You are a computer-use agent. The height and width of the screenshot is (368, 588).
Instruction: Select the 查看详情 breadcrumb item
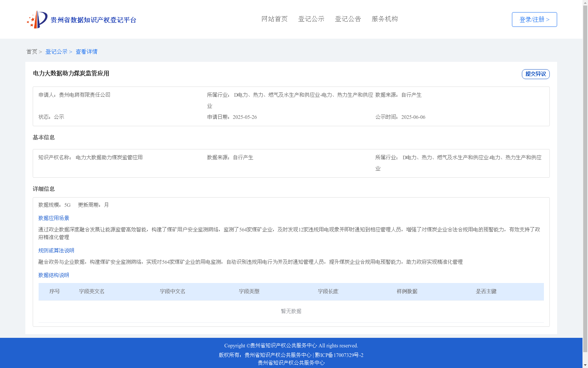click(x=87, y=52)
